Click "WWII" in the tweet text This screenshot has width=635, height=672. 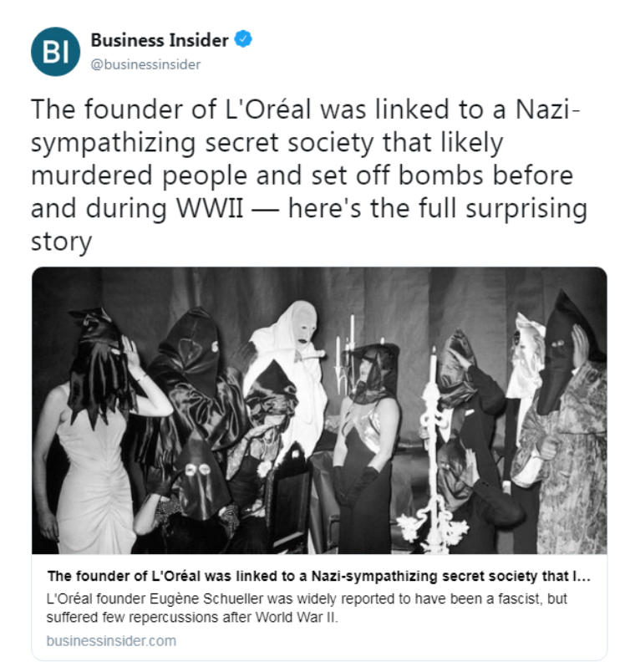click(210, 208)
